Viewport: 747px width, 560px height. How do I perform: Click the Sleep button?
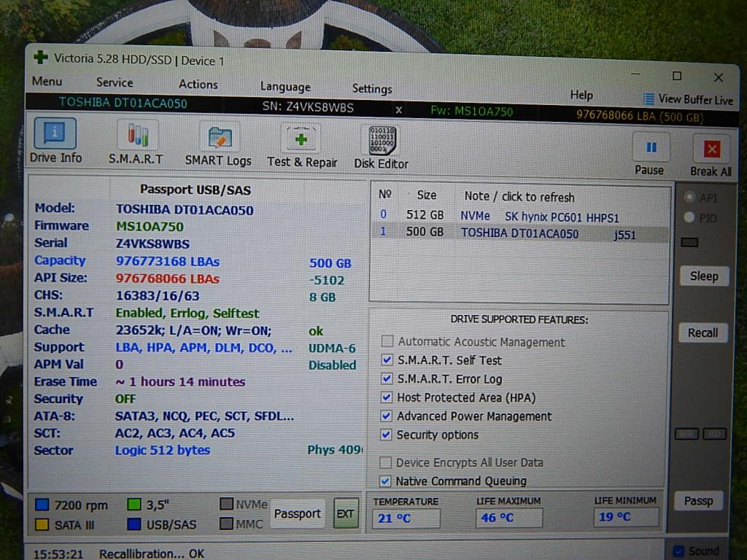pyautogui.click(x=703, y=276)
